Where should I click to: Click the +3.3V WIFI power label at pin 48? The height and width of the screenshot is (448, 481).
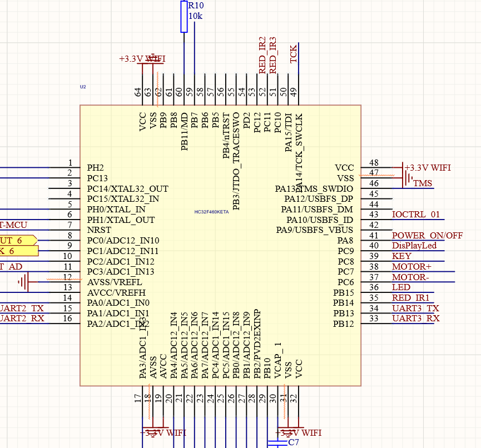click(x=428, y=168)
